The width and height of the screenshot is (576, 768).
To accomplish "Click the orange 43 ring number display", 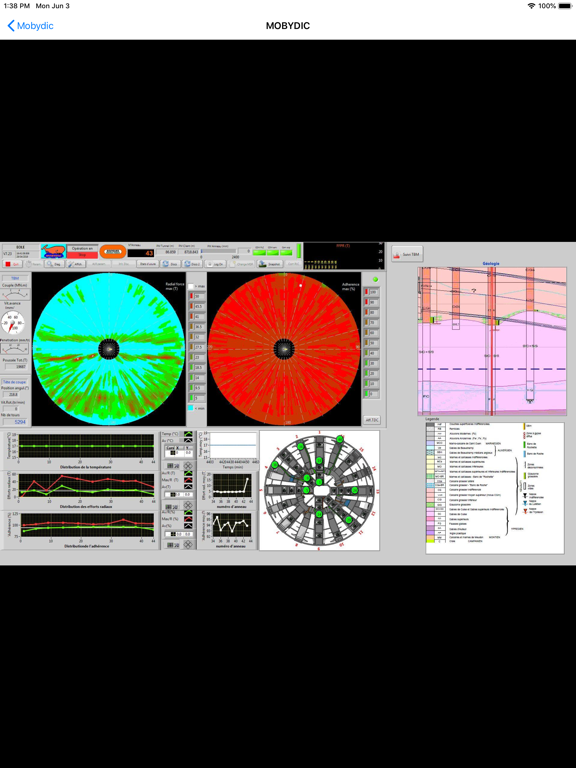I will coord(141,253).
